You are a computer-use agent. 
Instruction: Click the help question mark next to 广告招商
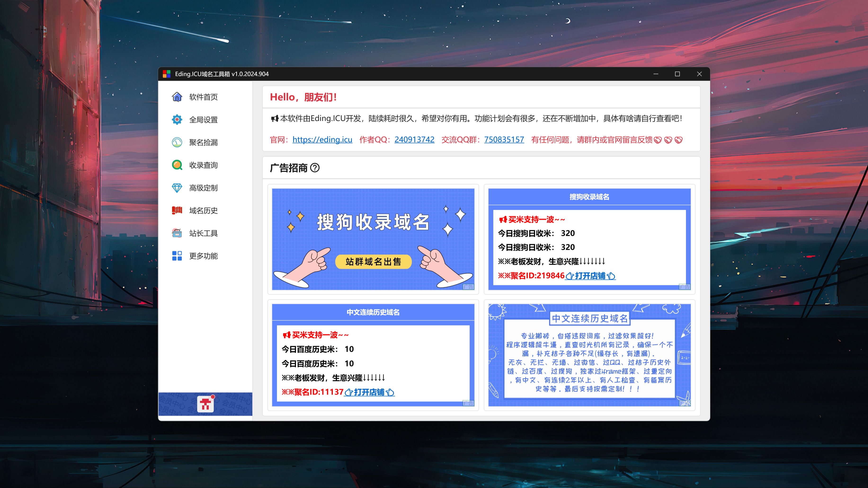coord(315,168)
